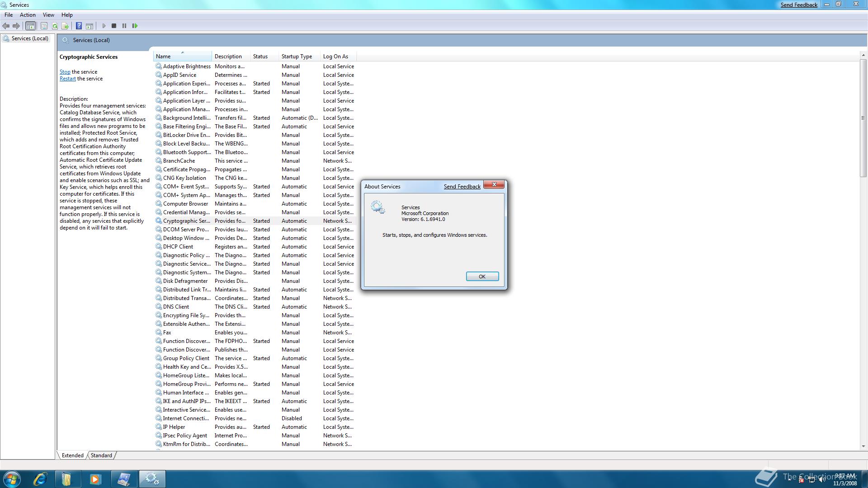
Task: Switch to the Standard tab
Action: point(101,455)
